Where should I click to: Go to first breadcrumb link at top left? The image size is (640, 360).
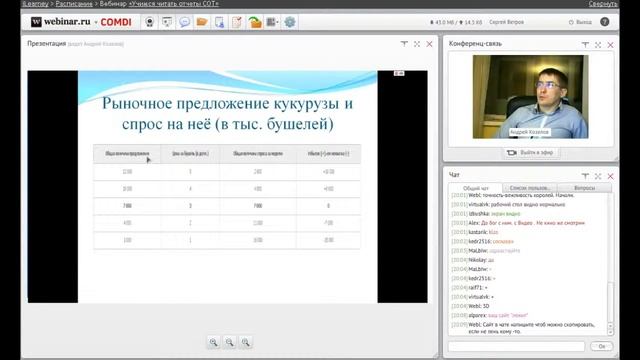pos(36,4)
